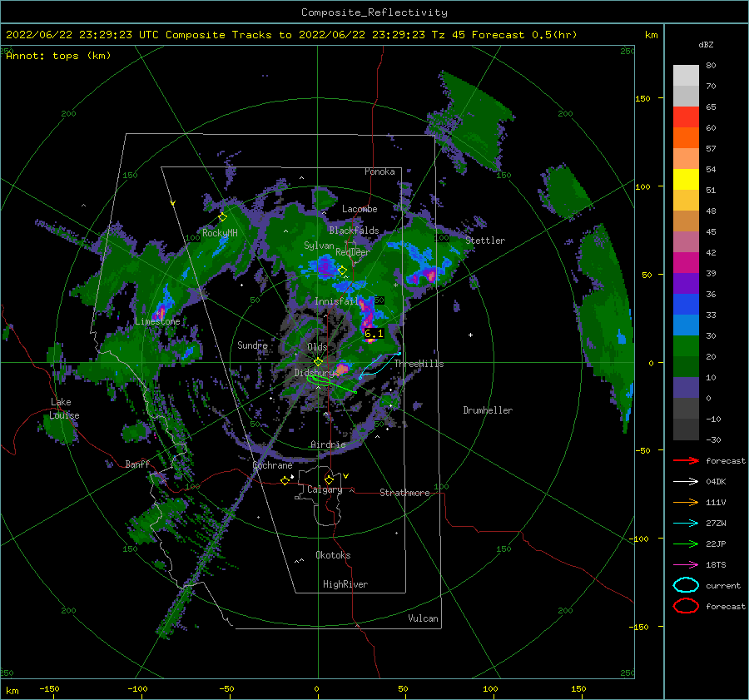This screenshot has height=700, width=749.
Task: Click the 18TS legend label
Action: coord(716,565)
